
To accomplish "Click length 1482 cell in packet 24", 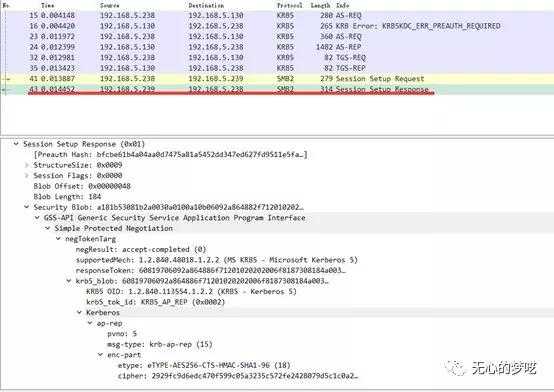I will 324,47.
